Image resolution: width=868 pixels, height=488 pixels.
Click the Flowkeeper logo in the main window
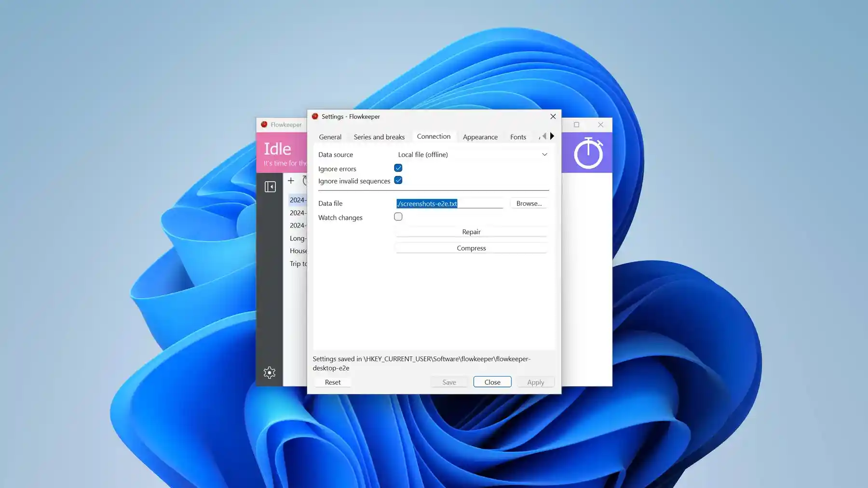(x=264, y=124)
